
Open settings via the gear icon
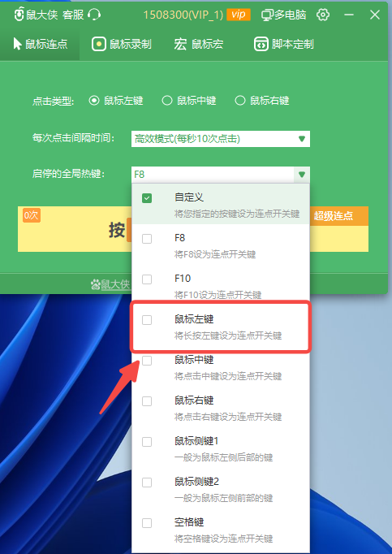(x=323, y=15)
